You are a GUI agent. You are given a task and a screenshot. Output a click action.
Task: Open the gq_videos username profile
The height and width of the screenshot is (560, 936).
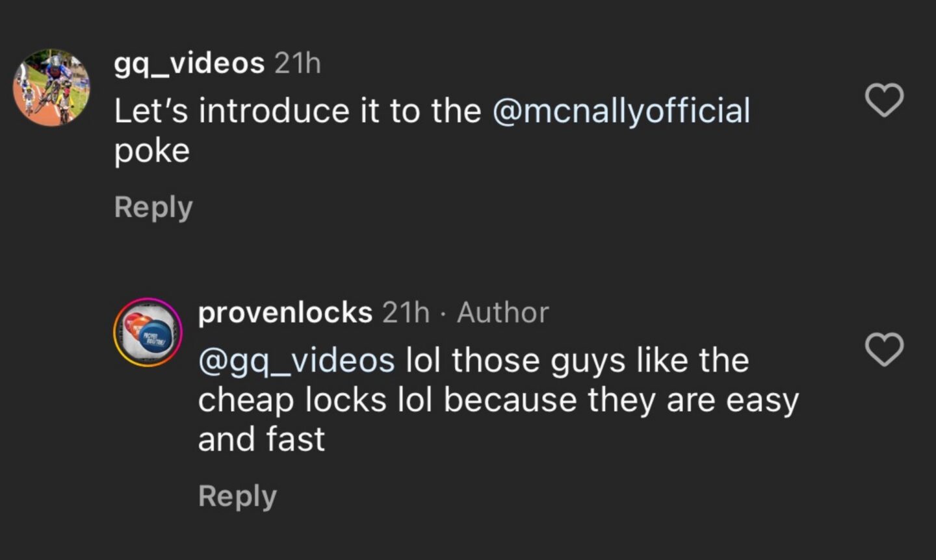(189, 64)
